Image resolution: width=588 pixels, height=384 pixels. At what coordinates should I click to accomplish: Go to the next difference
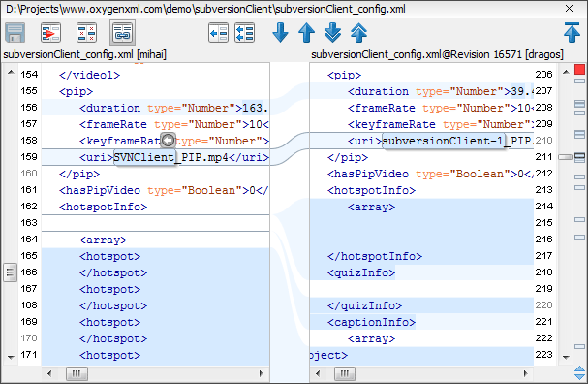(x=280, y=33)
